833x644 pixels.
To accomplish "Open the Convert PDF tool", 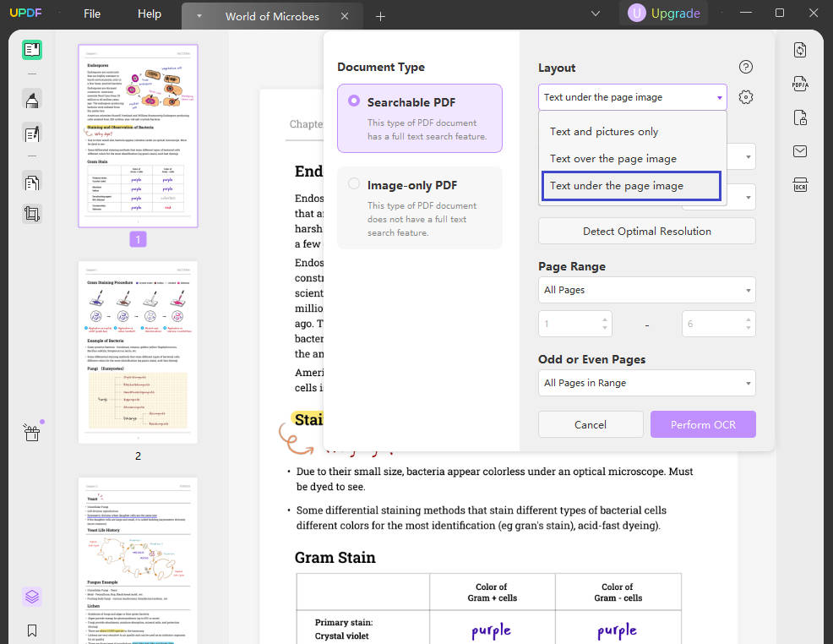I will [800, 50].
